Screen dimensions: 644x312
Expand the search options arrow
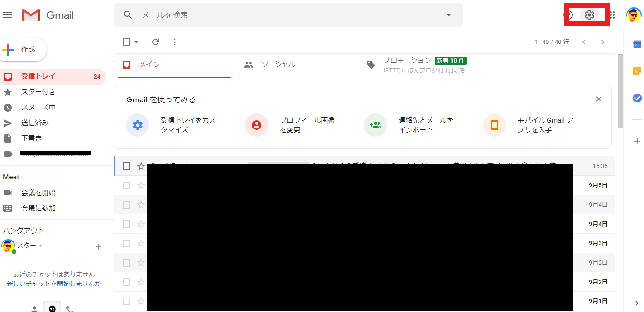[x=449, y=15]
